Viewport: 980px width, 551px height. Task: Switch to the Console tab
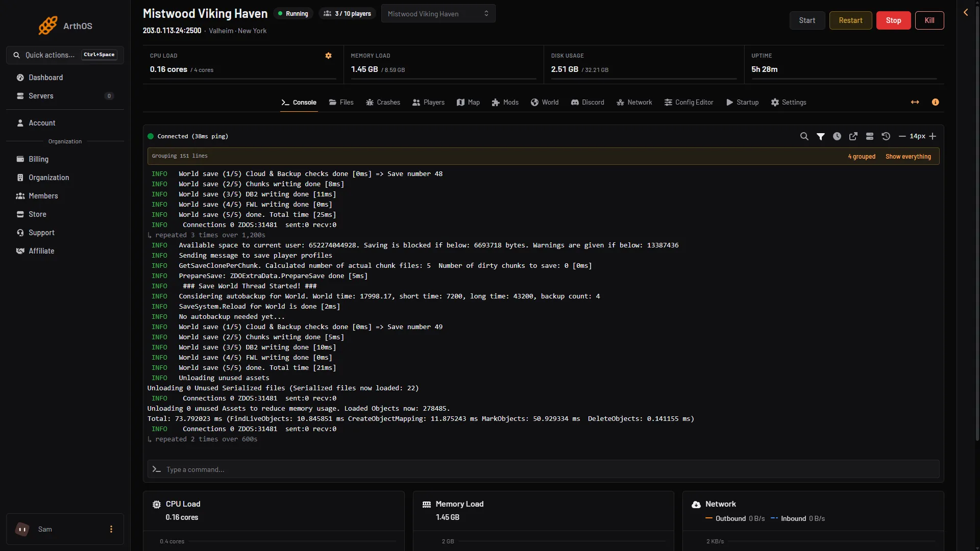tap(299, 103)
